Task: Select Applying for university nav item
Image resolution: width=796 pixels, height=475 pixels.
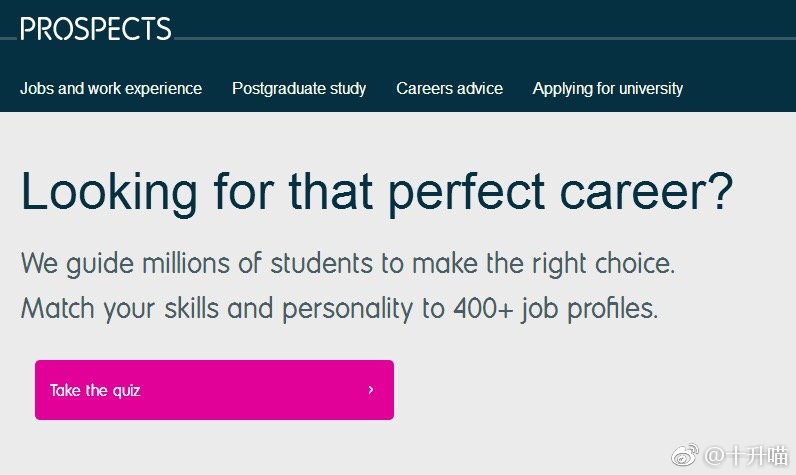Action: (x=608, y=88)
